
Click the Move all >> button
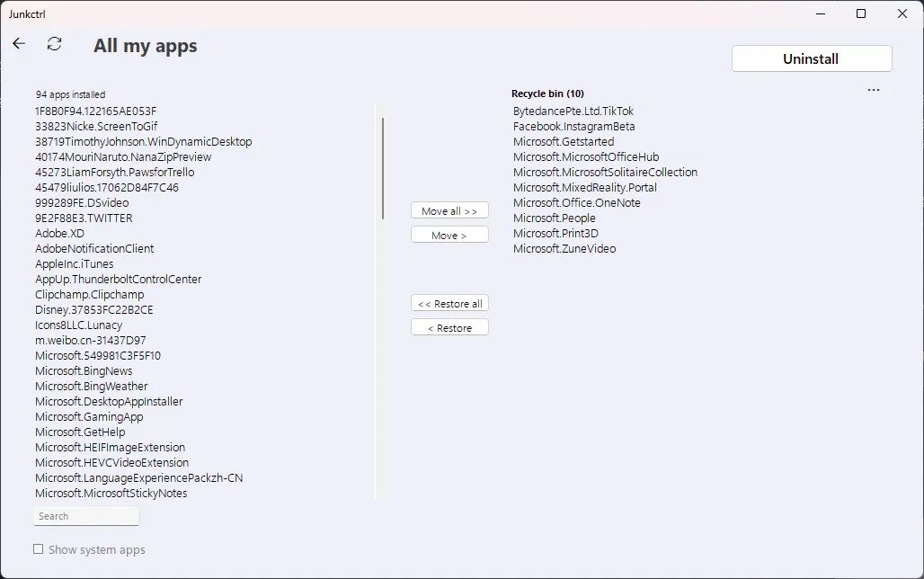click(x=449, y=210)
